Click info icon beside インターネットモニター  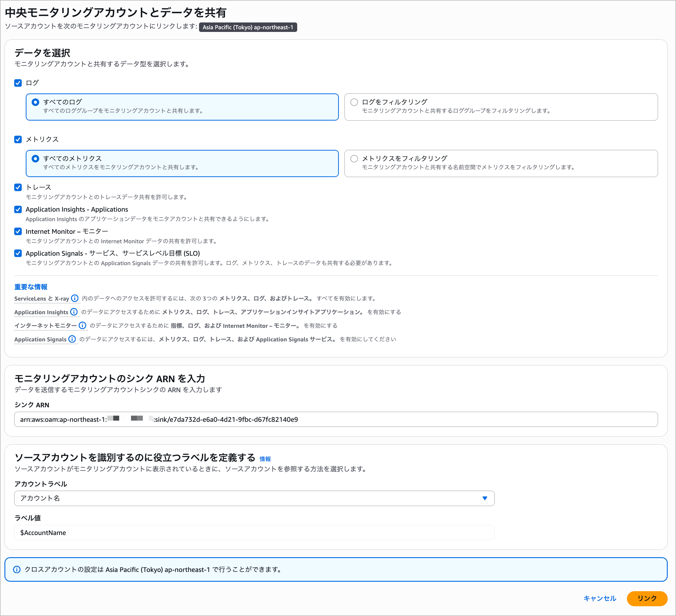coord(83,325)
